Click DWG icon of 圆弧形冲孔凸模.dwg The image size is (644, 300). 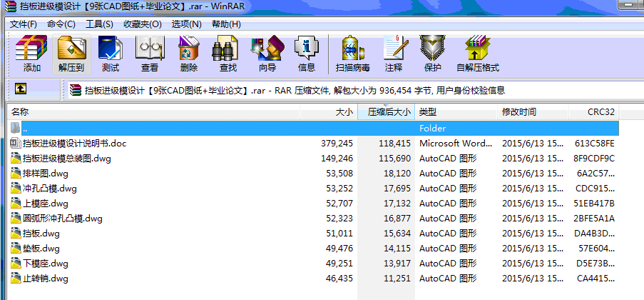16,218
